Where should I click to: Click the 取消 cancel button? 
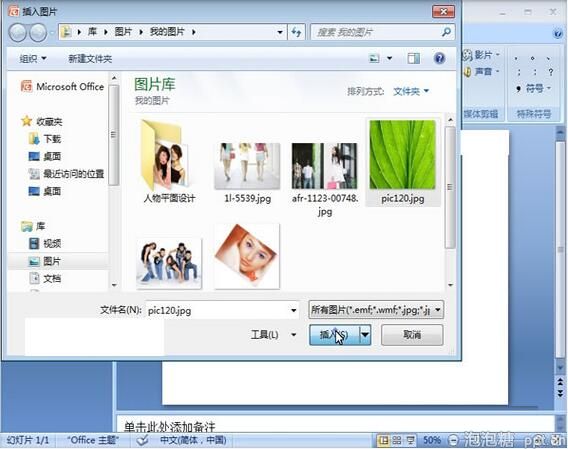click(412, 334)
